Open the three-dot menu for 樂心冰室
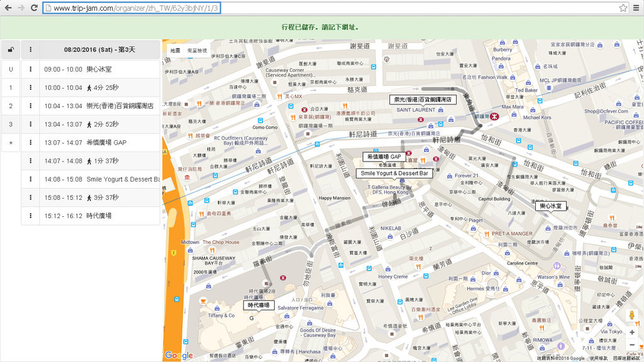The image size is (644, 362). pyautogui.click(x=30, y=69)
